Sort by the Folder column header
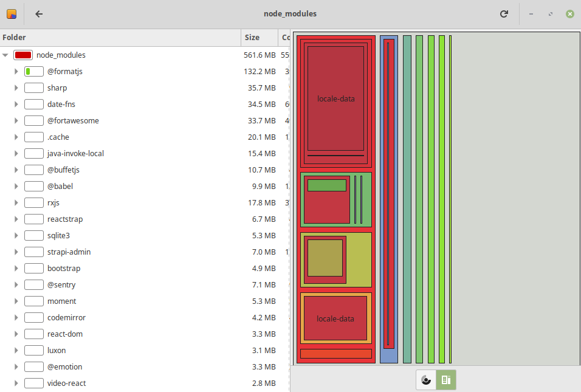Screen dimensions: 581x392 120,38
